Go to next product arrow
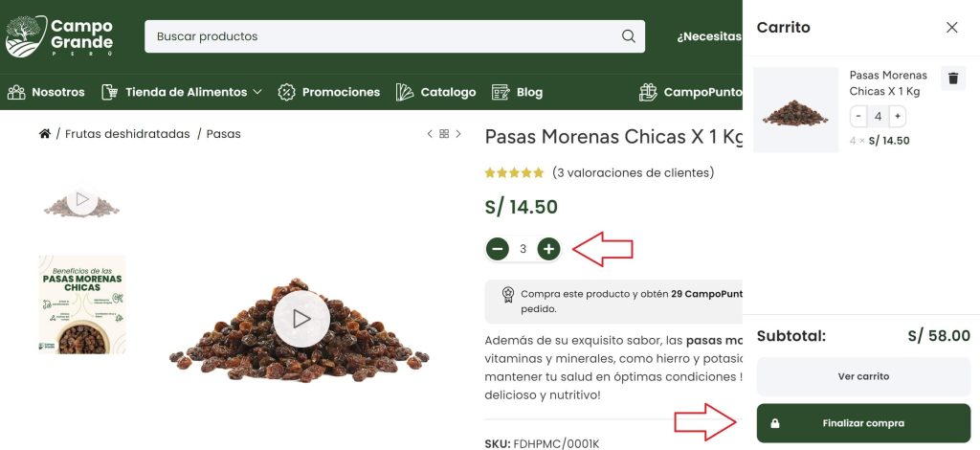Screen dimensions: 980x450 [458, 134]
